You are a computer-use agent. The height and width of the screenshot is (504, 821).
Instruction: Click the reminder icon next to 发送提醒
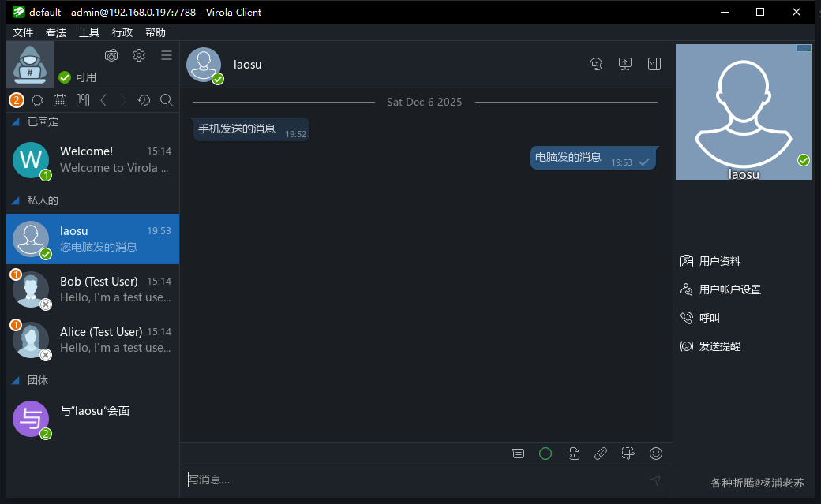click(687, 346)
